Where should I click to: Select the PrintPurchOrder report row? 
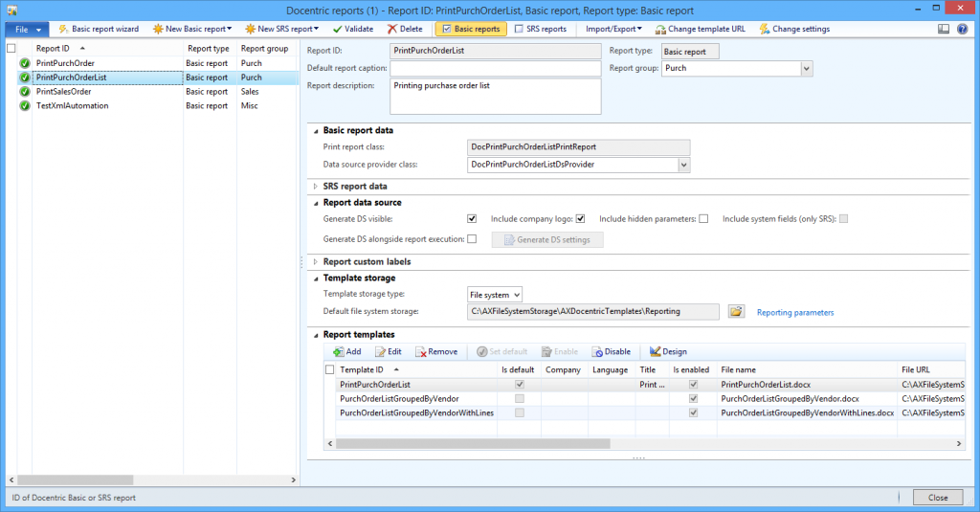152,63
